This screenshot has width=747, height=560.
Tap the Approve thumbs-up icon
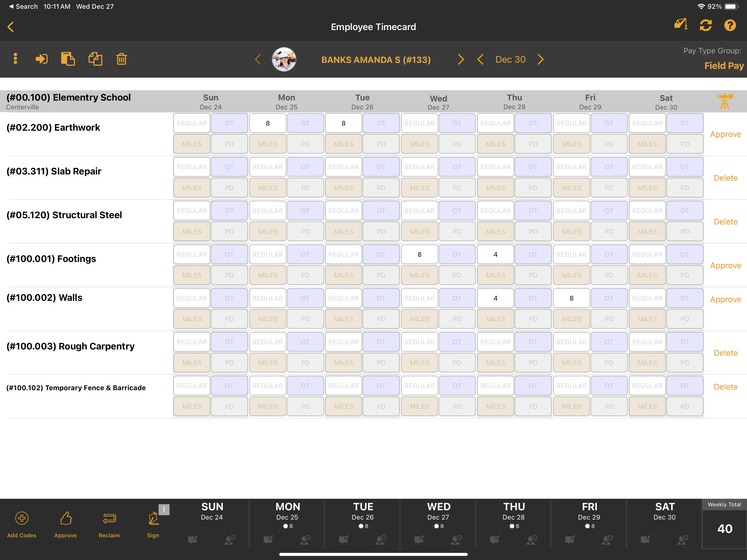click(x=66, y=518)
